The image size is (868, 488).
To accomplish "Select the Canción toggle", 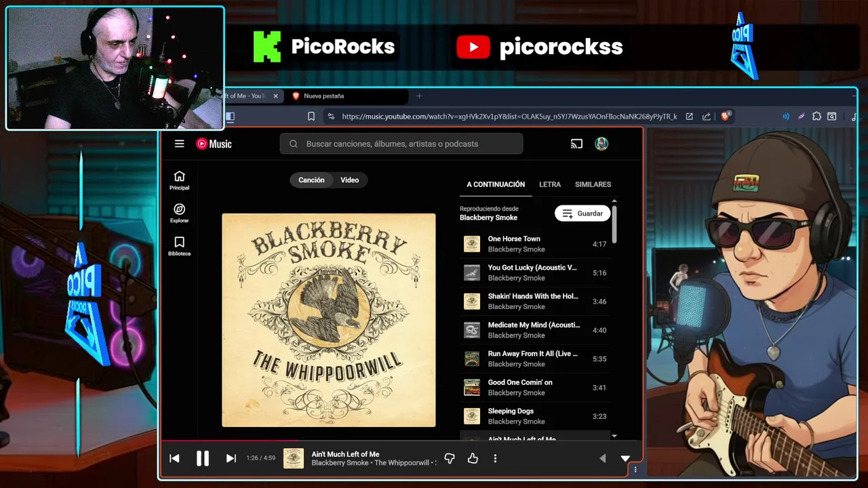I will 311,180.
